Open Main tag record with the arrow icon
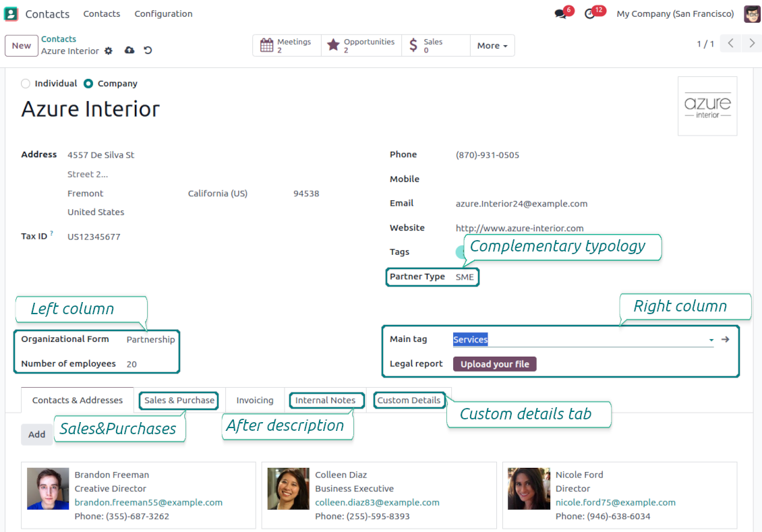The width and height of the screenshot is (762, 532). pyautogui.click(x=725, y=339)
